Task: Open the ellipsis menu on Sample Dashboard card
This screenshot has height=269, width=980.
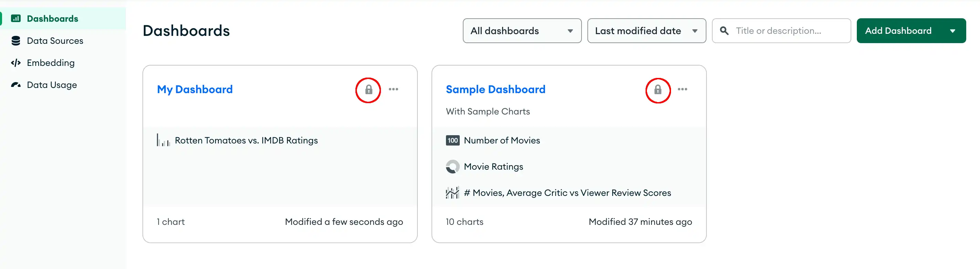Action: pos(682,89)
